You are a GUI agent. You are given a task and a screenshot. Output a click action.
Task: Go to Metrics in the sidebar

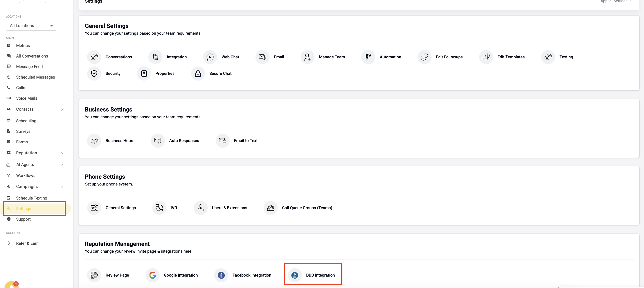click(x=23, y=45)
